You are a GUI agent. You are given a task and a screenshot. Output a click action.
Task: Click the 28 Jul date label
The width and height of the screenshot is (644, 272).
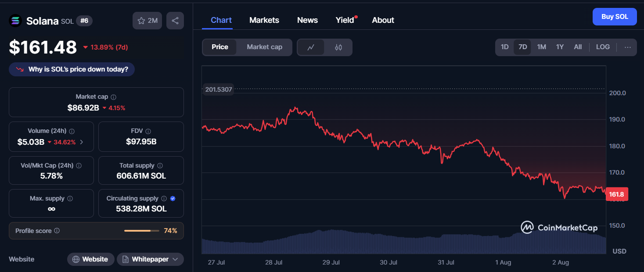pyautogui.click(x=274, y=262)
